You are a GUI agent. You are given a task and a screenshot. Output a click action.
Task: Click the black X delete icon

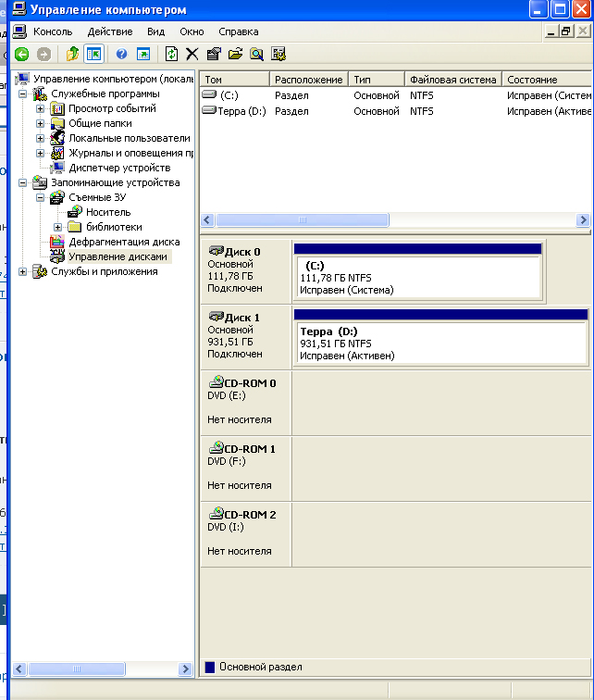click(x=192, y=54)
